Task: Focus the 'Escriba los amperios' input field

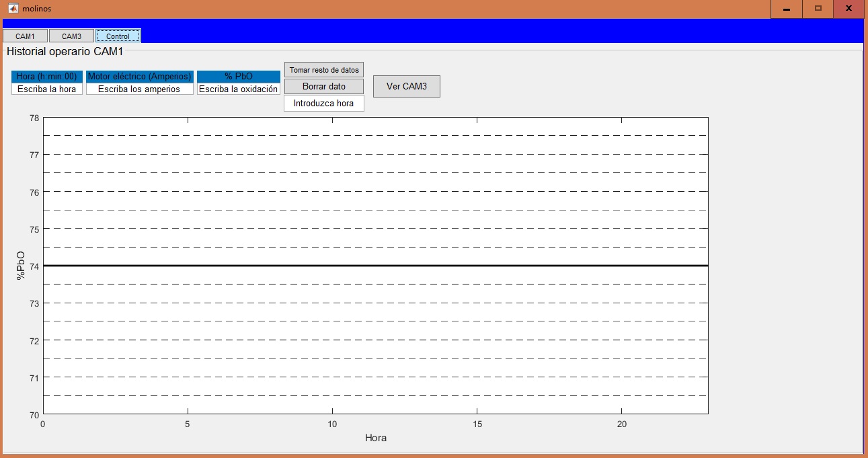Action: point(140,89)
